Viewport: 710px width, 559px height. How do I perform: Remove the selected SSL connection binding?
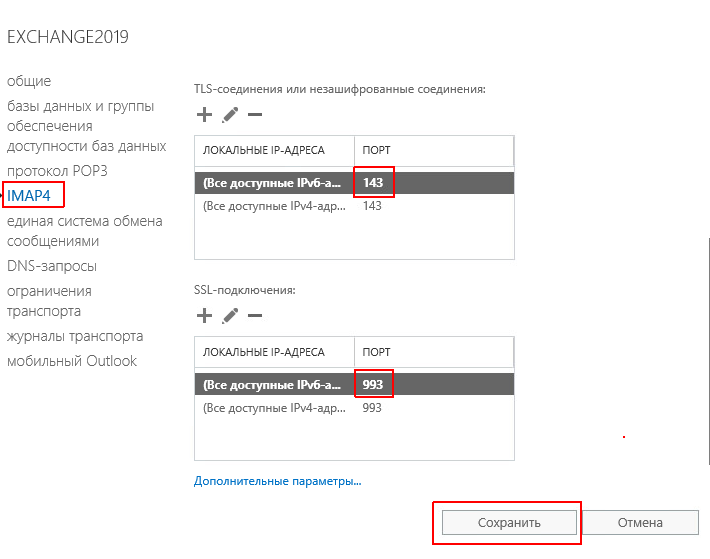click(255, 316)
